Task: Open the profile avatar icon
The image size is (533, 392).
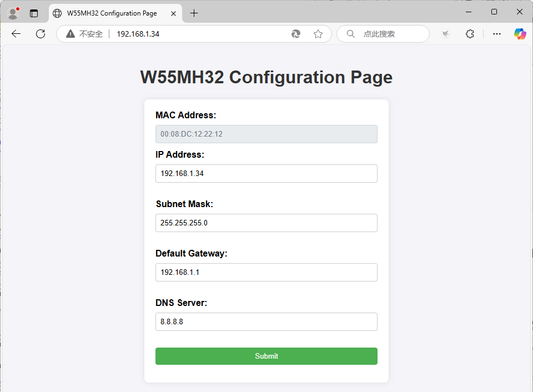Action: click(x=13, y=13)
